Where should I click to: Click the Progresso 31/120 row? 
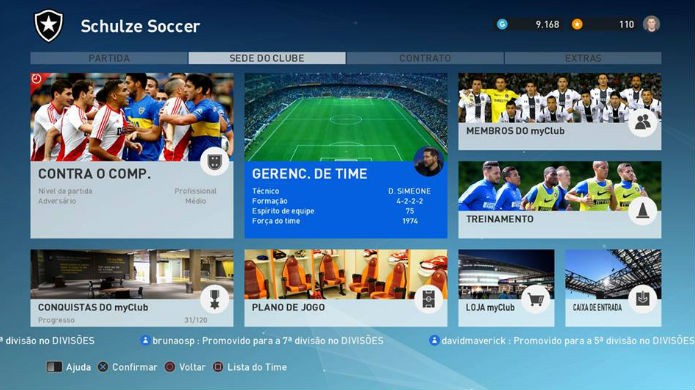click(x=122, y=320)
